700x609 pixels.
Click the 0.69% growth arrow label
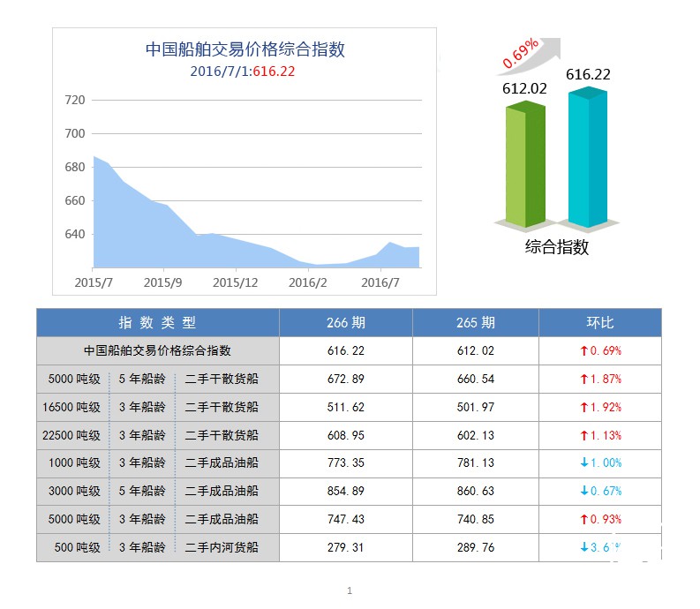(x=520, y=54)
